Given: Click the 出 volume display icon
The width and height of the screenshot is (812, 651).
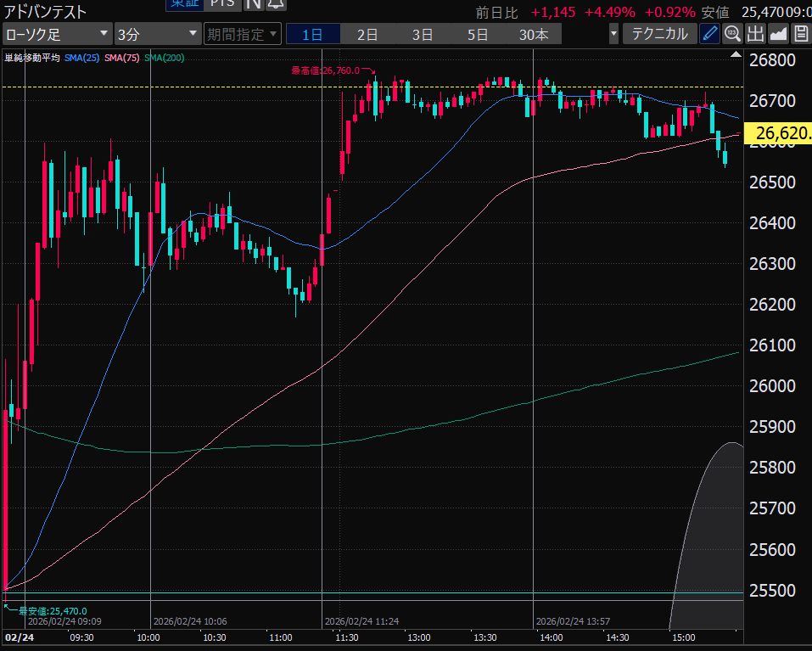Looking at the screenshot, I should 755,35.
